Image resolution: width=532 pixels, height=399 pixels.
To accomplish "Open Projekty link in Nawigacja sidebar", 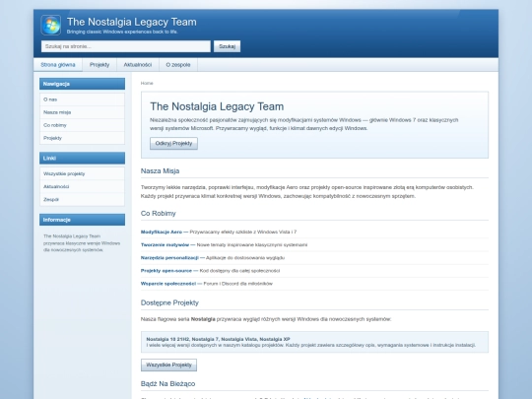I will [x=82, y=138].
